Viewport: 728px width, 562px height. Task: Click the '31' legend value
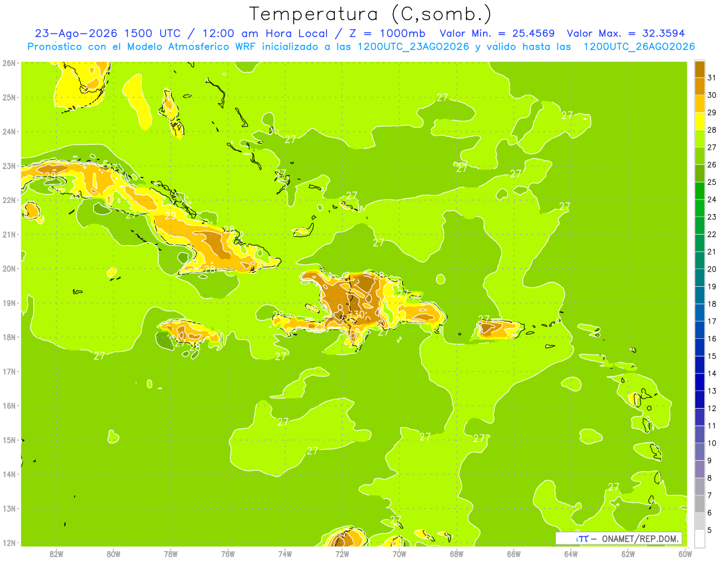coord(712,78)
